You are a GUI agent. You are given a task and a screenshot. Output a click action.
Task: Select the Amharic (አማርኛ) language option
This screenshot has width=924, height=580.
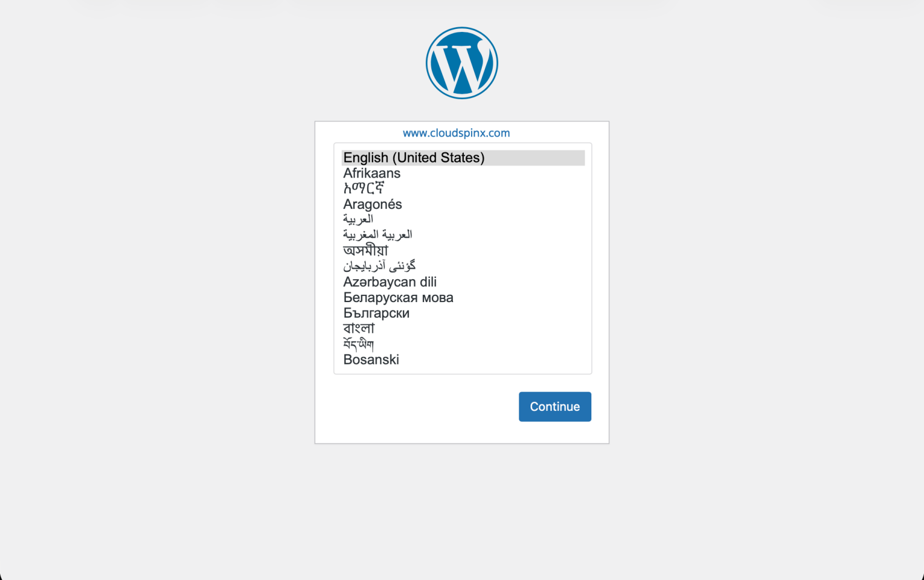(364, 188)
